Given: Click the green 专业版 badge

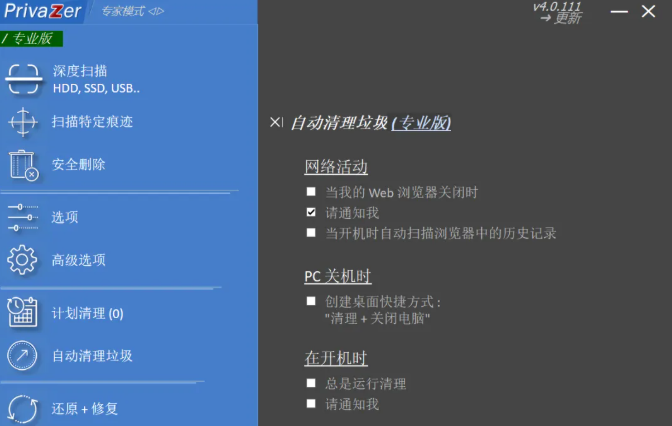Looking at the screenshot, I should [x=32, y=39].
